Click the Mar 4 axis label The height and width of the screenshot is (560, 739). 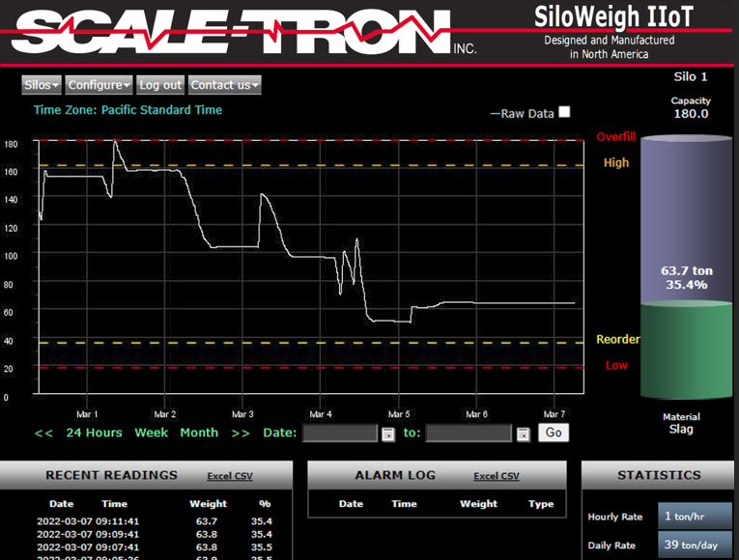321,414
